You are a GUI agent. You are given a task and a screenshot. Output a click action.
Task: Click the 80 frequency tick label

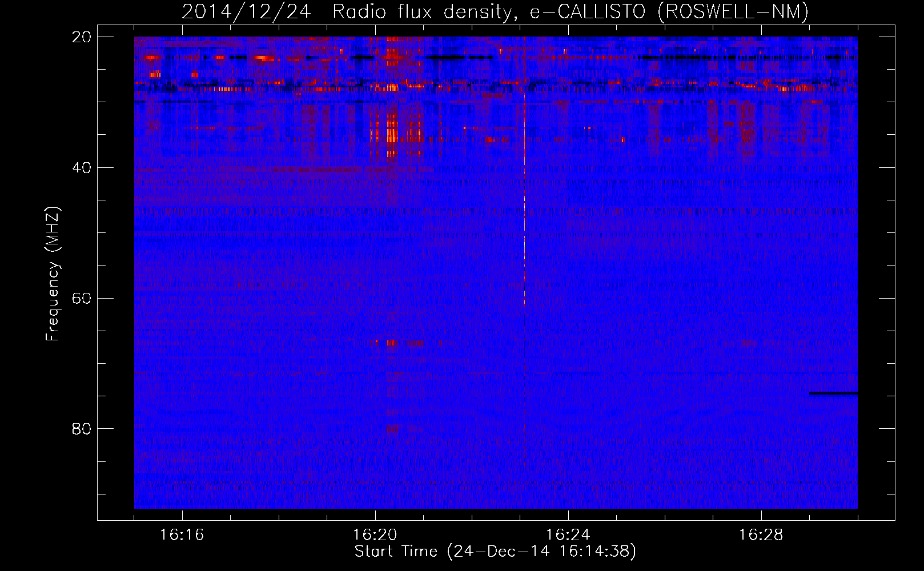point(82,429)
